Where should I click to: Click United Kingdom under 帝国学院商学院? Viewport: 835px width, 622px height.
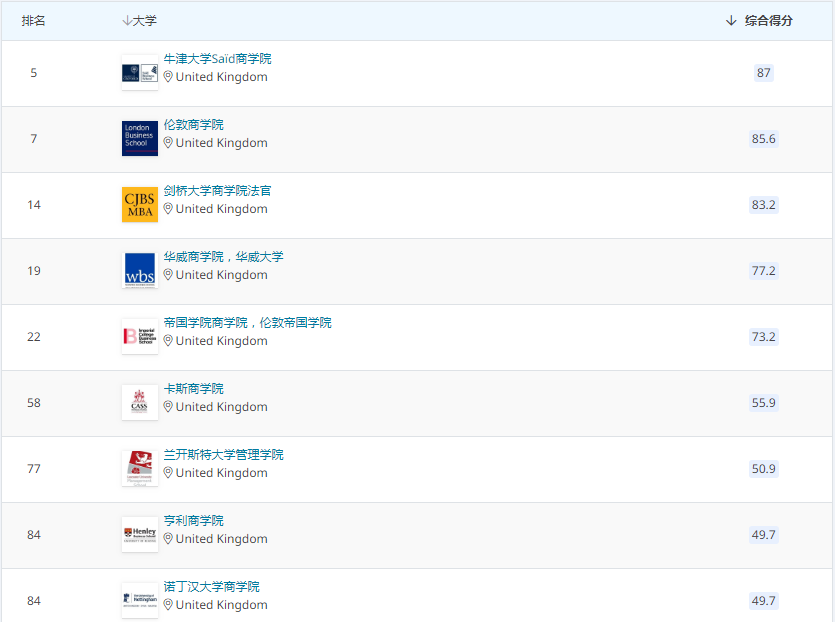[x=222, y=341]
